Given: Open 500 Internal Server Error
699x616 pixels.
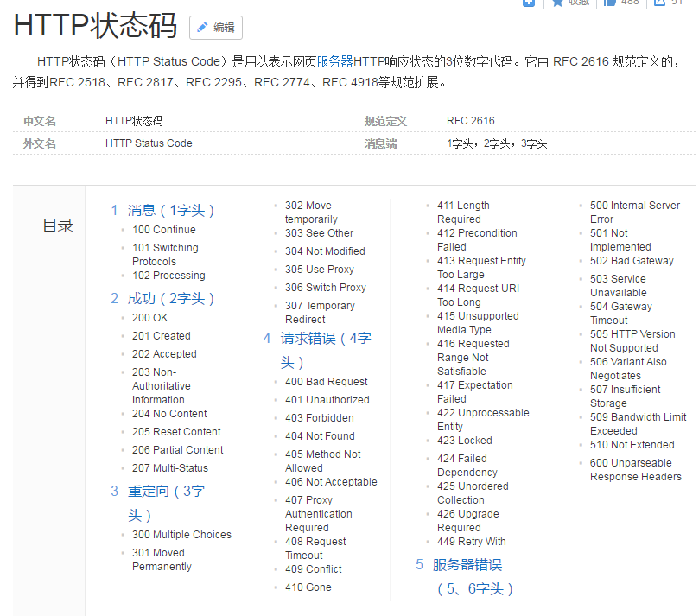Looking at the screenshot, I should (635, 213).
